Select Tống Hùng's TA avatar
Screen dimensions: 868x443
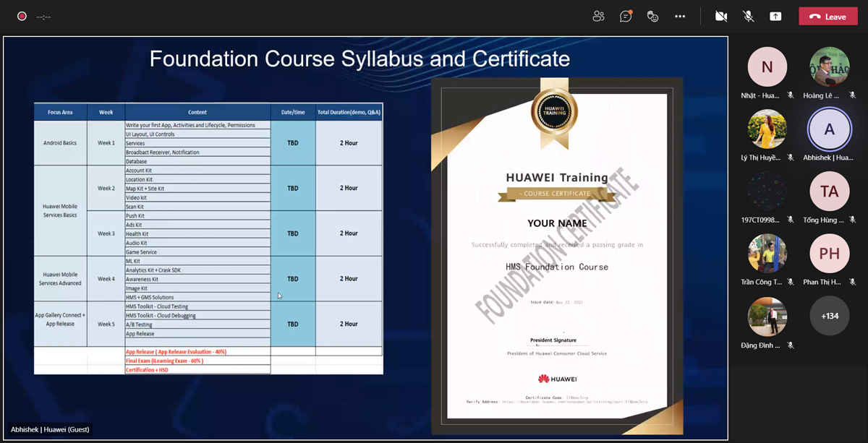coord(830,192)
